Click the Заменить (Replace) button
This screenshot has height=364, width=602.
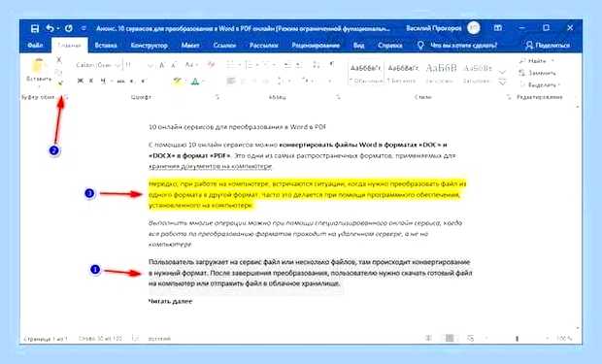pyautogui.click(x=537, y=73)
